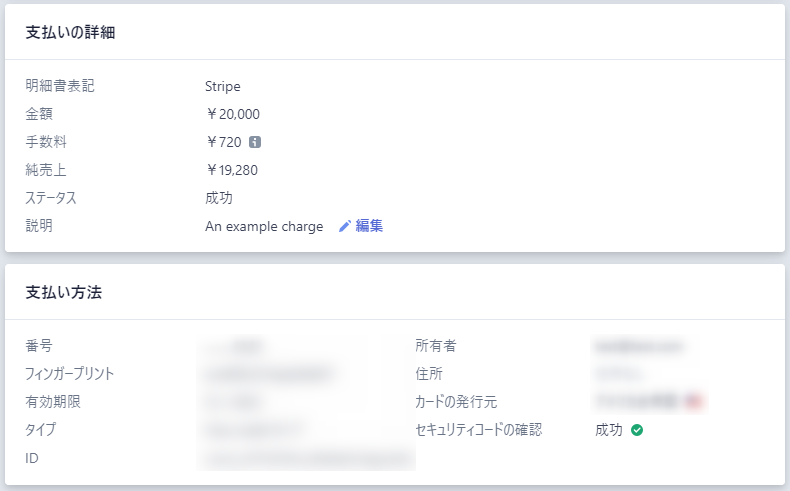
Task: Click the ￥20,000 amount value
Action: [x=232, y=114]
